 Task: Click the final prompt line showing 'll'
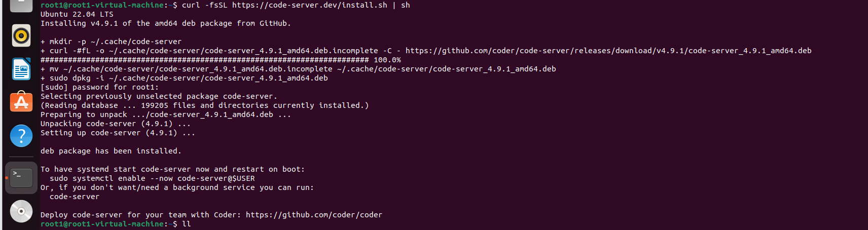[116, 224]
